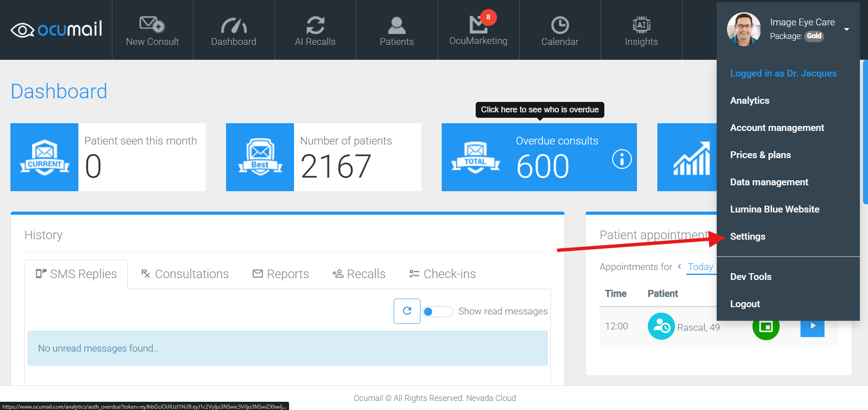Click Logout in the account menu
868x410 pixels.
pos(745,304)
